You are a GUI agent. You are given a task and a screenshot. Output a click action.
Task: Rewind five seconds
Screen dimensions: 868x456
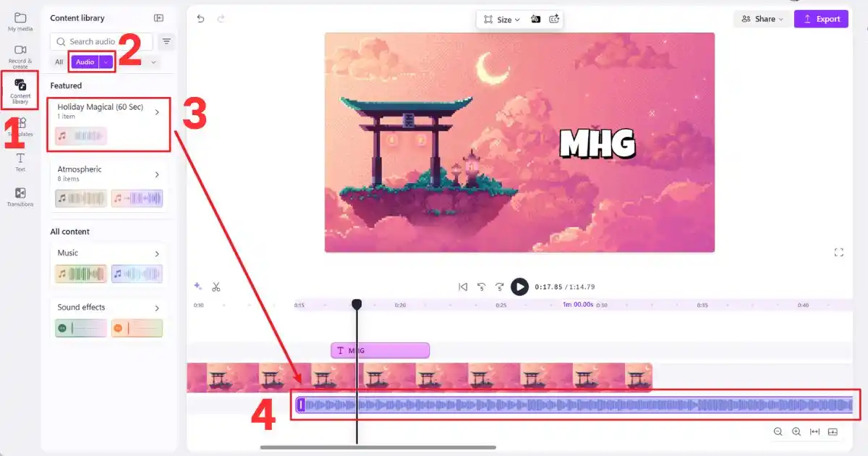pos(481,287)
